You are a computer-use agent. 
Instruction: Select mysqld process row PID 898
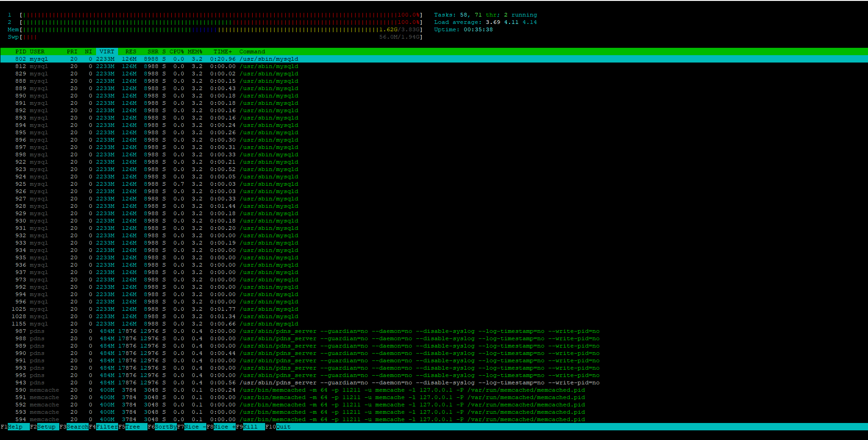(434, 154)
